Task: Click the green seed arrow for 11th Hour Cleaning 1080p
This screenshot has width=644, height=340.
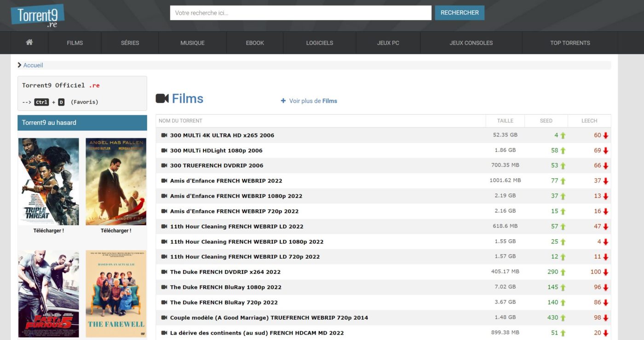Action: click(563, 242)
